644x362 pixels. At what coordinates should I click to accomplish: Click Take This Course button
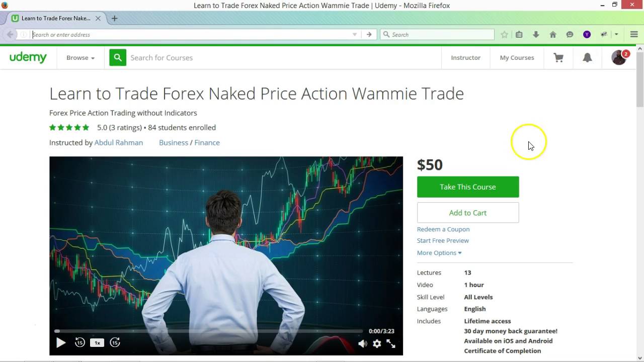(x=468, y=187)
